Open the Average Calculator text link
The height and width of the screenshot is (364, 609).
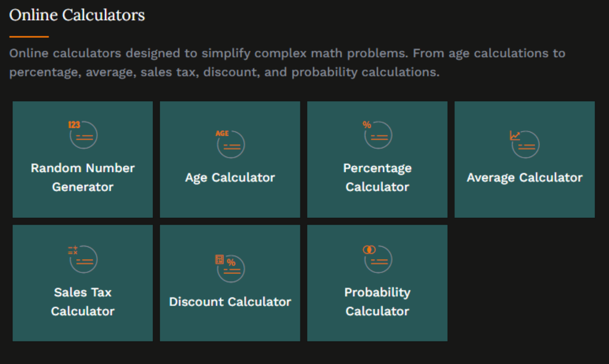coord(525,178)
